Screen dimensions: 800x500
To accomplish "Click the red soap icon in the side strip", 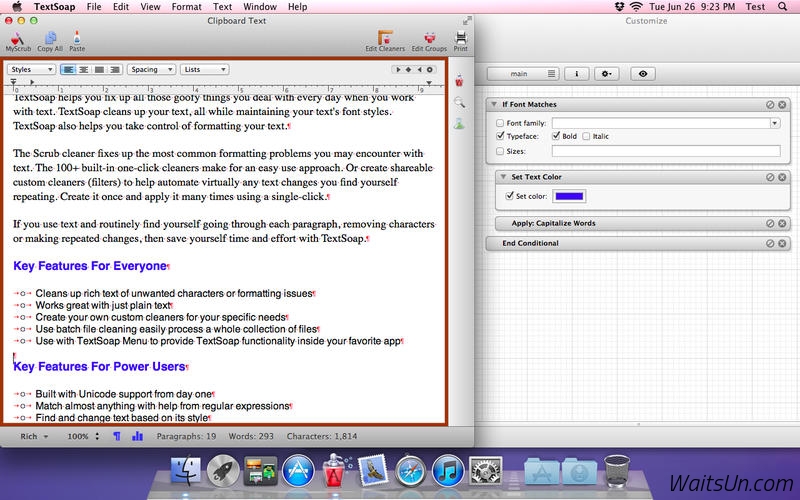I will pos(459,80).
